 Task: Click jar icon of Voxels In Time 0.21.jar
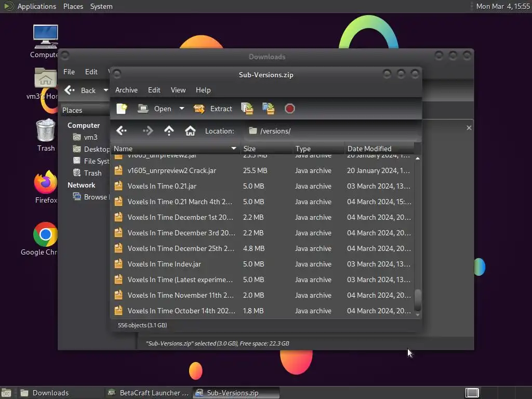118,186
